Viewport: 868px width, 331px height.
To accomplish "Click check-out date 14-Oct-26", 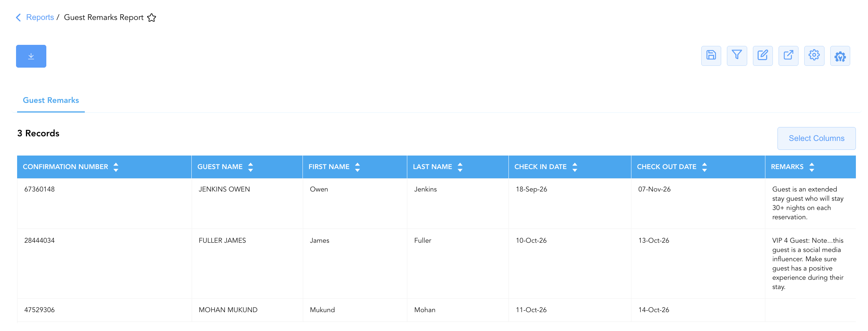I will (x=654, y=310).
